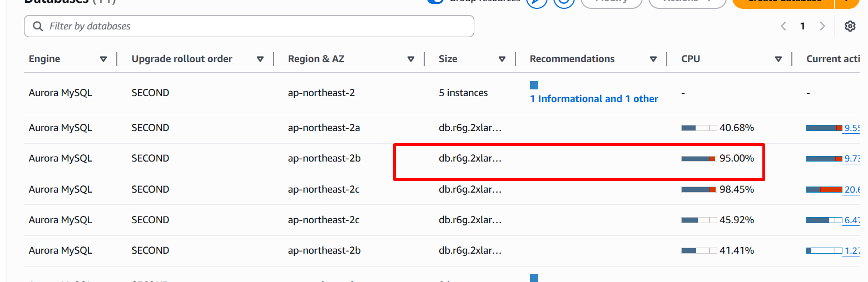Screen dimensions: 868x282
Task: Click the 'ap-northeast-2a' region cell
Action: [324, 128]
